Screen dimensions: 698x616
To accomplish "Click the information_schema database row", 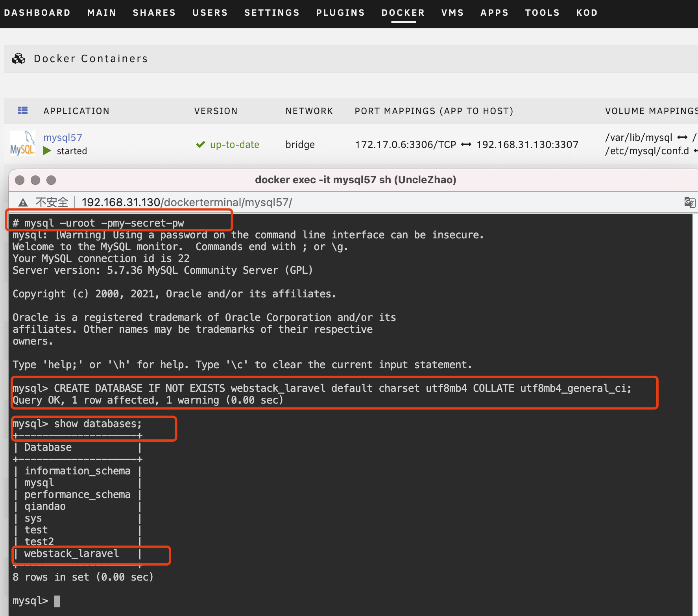I will point(78,471).
